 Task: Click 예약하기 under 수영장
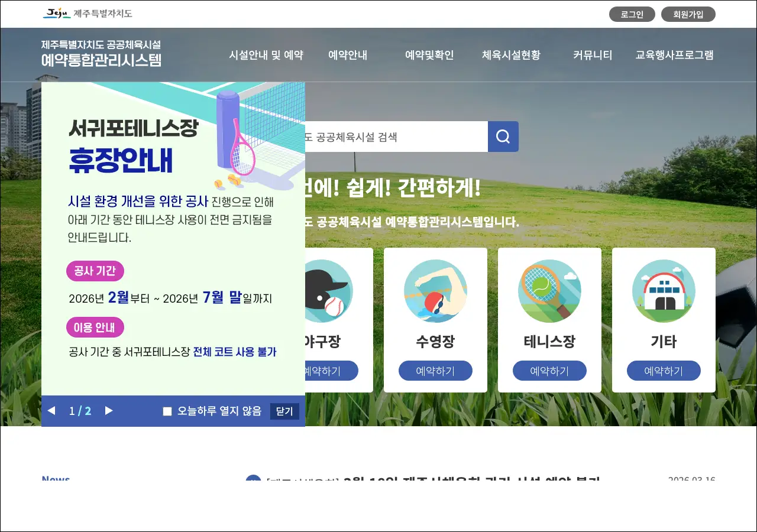pos(435,371)
